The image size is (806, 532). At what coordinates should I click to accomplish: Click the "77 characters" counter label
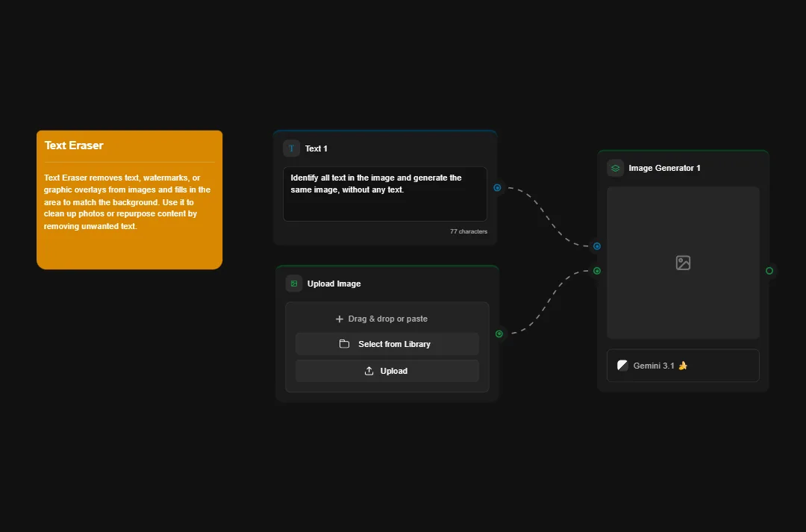[x=469, y=231]
